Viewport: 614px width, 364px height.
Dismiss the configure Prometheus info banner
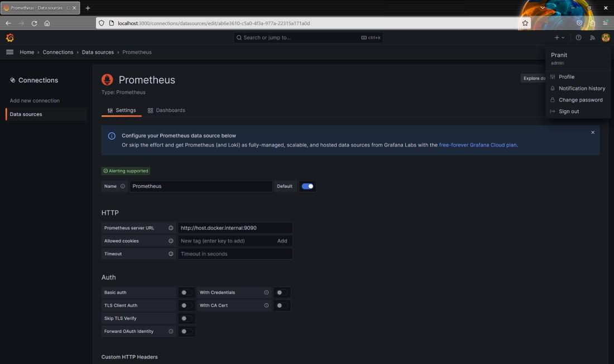click(x=592, y=133)
